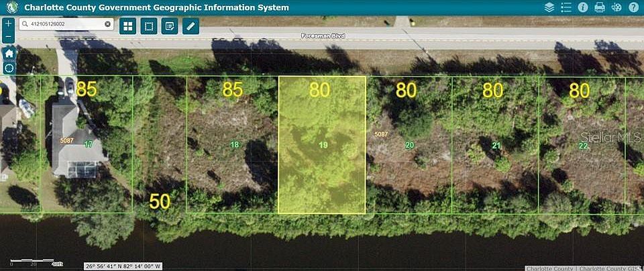644x271 pixels.
Task: Zoom out with the minus button
Action: point(9,37)
